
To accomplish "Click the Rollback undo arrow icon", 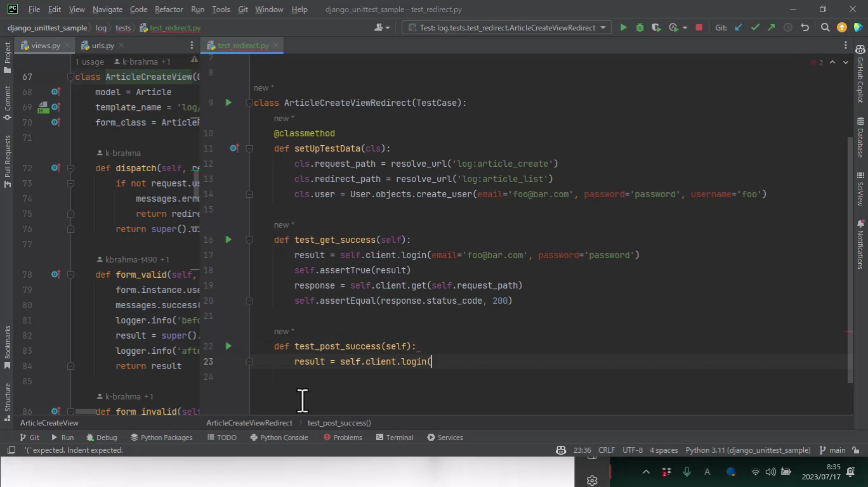I will coord(805,27).
